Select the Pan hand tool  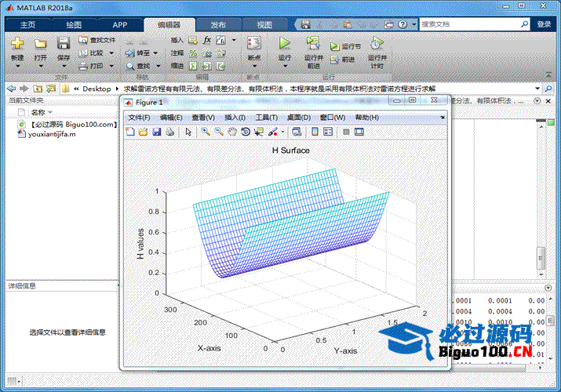232,132
